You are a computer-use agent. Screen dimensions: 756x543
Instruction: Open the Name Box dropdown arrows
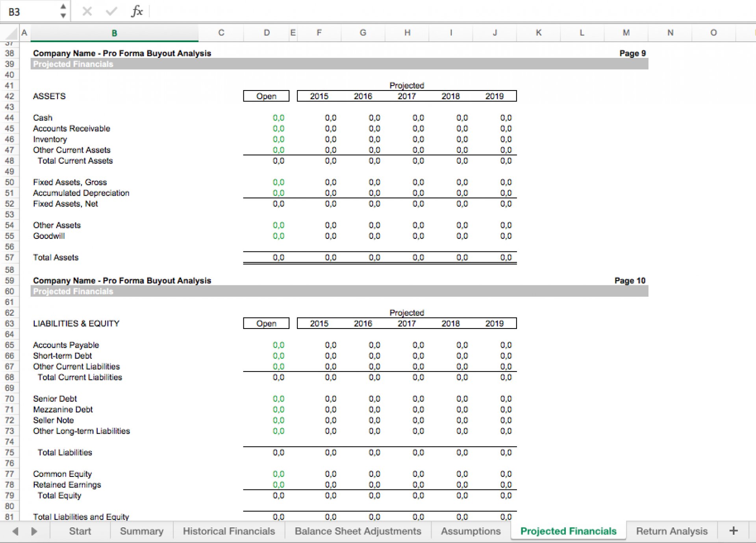[63, 11]
